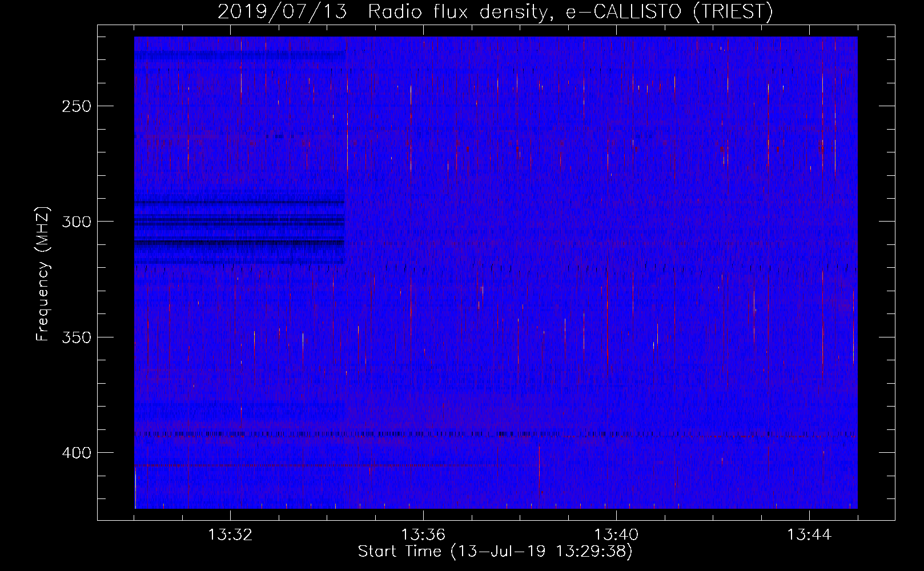Viewport: 924px width, 571px height.
Task: Select the "Frequency (MHZ)" axis label
Action: click(43, 274)
